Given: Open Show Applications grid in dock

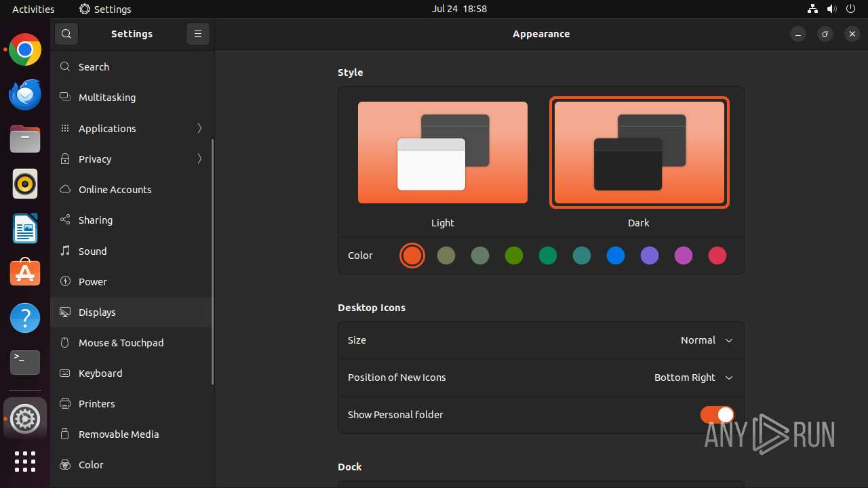Looking at the screenshot, I should [25, 462].
